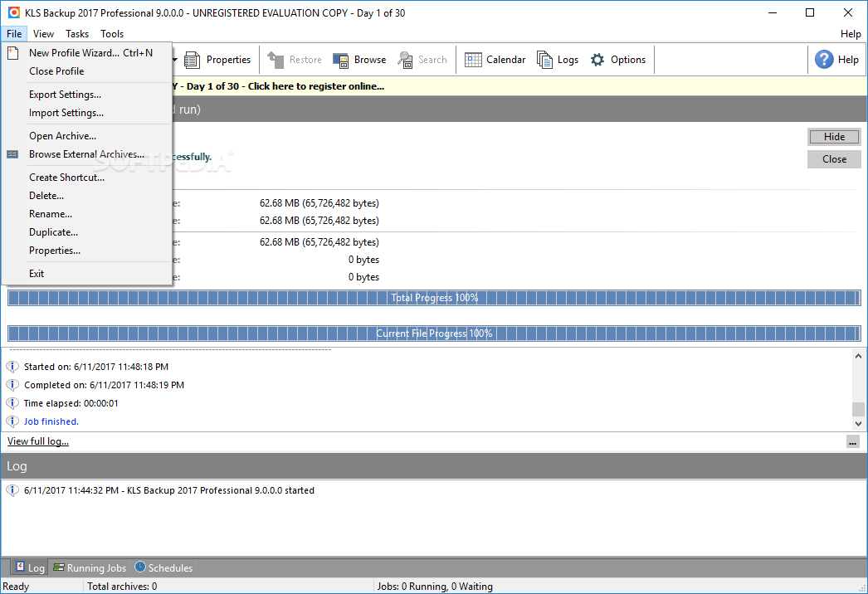Choose Duplicate from the File menu
This screenshot has width=868, height=594.
(87, 232)
